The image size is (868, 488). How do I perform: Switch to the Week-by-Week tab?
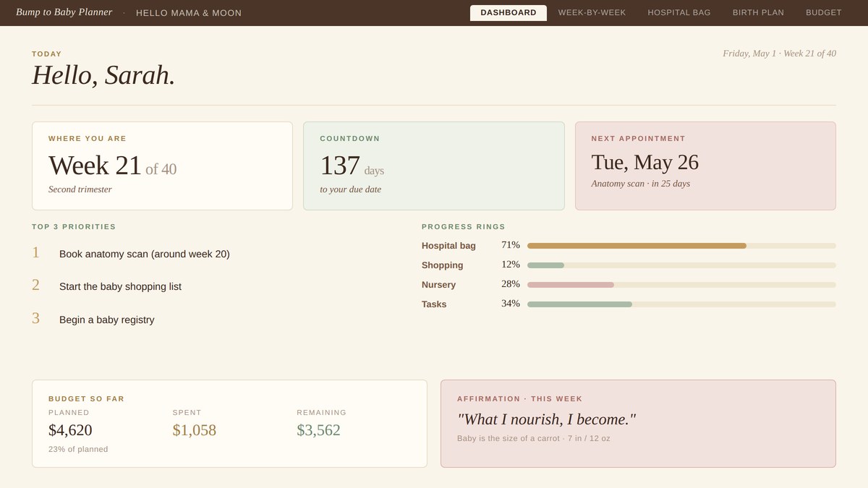pyautogui.click(x=592, y=13)
